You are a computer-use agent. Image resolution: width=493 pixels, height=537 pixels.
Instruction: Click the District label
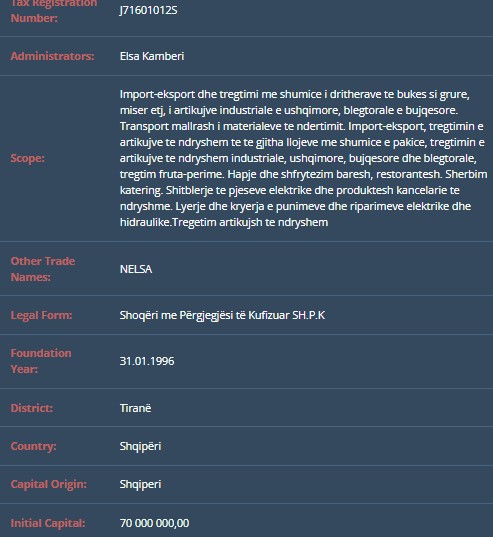32,408
